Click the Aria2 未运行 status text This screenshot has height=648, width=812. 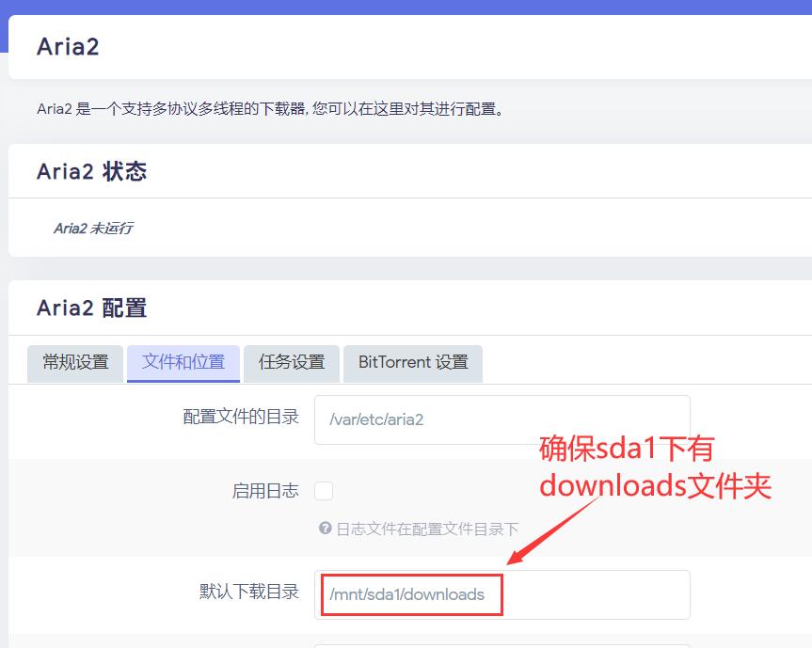click(93, 229)
